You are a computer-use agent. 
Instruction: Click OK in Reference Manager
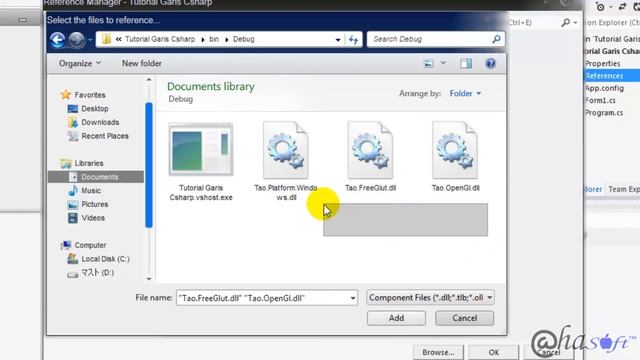pos(493,352)
